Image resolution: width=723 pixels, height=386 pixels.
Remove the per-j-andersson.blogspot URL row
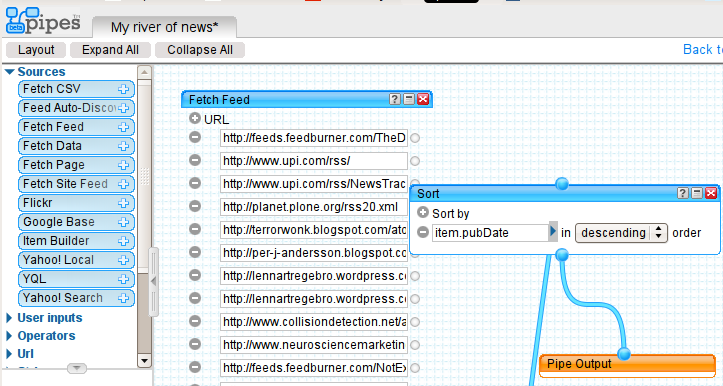pos(195,252)
